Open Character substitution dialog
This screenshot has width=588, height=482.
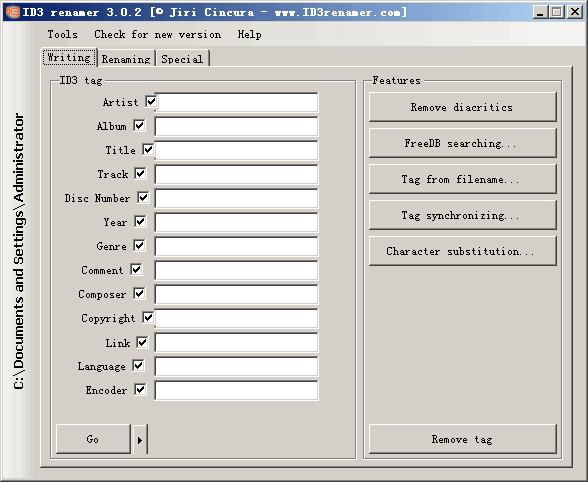click(x=462, y=251)
